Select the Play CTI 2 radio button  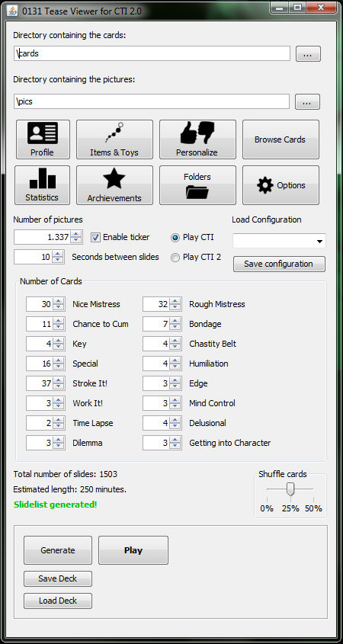coord(175,257)
